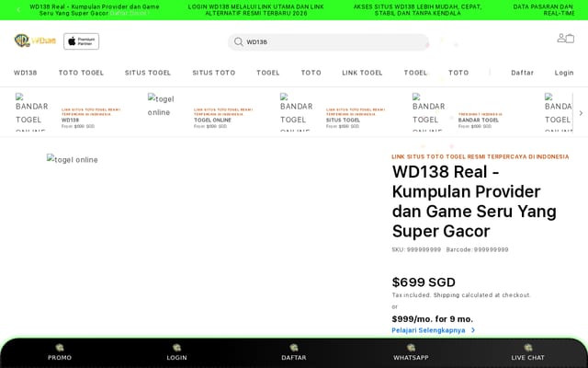Tap the PROMO icon in bottom bar

click(60, 348)
